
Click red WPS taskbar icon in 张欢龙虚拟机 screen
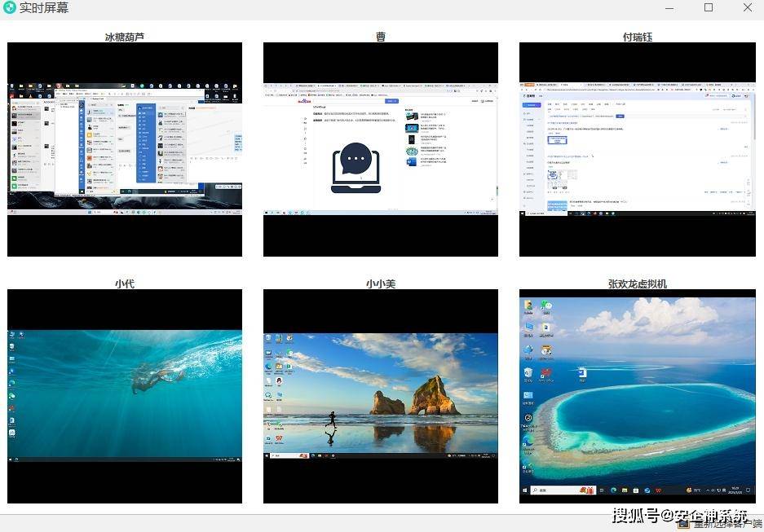point(658,490)
